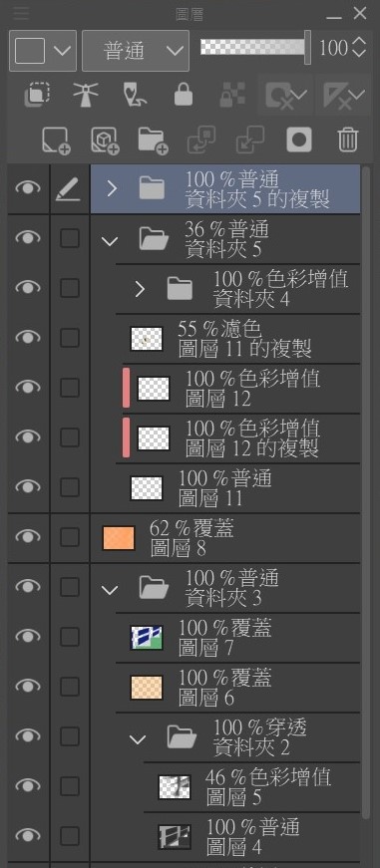Delete layer with the trash icon
This screenshot has height=868, width=380.
click(348, 140)
